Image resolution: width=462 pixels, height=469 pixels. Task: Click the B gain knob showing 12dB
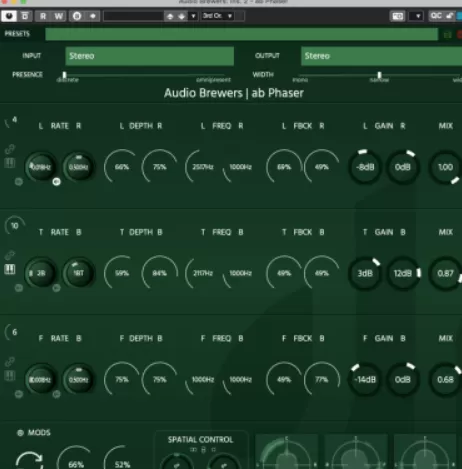point(403,273)
